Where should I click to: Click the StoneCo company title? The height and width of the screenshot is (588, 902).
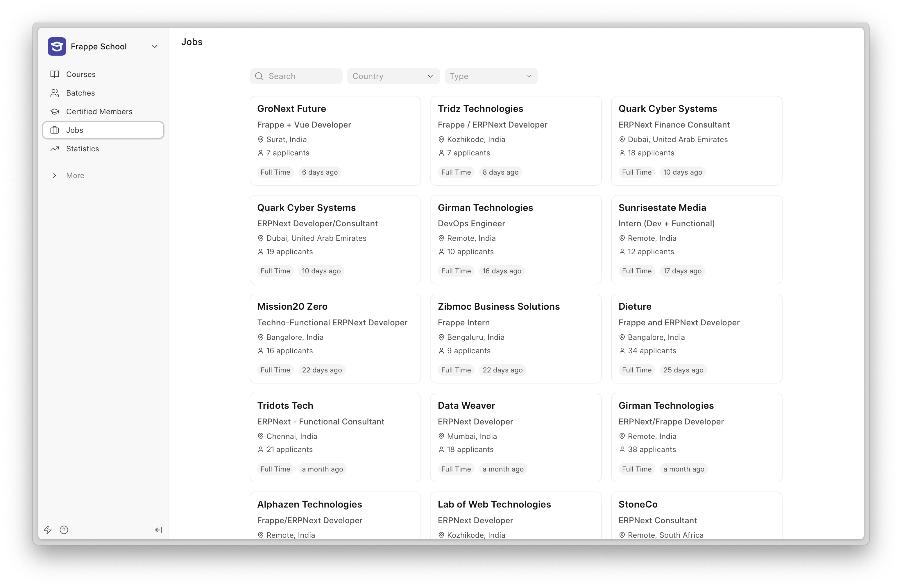(x=638, y=505)
